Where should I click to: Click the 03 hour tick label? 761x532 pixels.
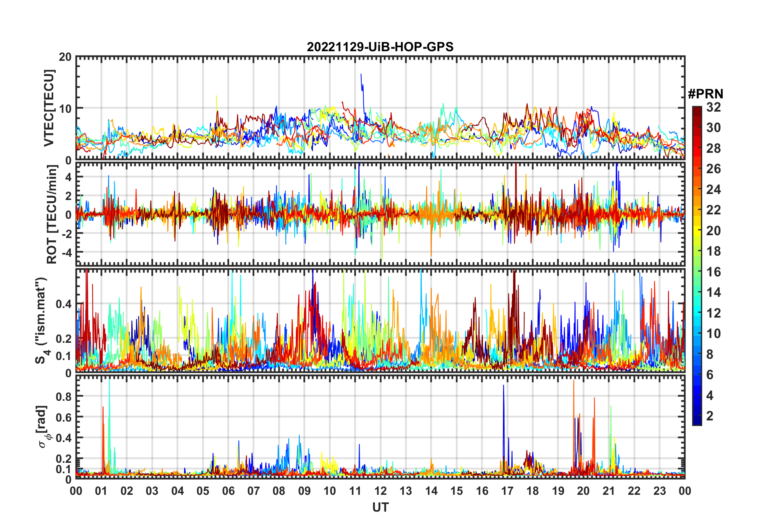pos(152,491)
